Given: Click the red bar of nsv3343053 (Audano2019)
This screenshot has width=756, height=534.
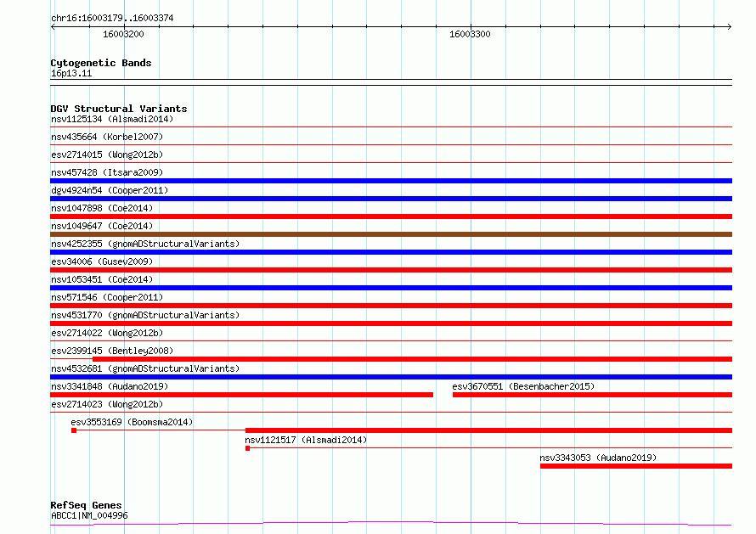Looking at the screenshot, I should (636, 466).
